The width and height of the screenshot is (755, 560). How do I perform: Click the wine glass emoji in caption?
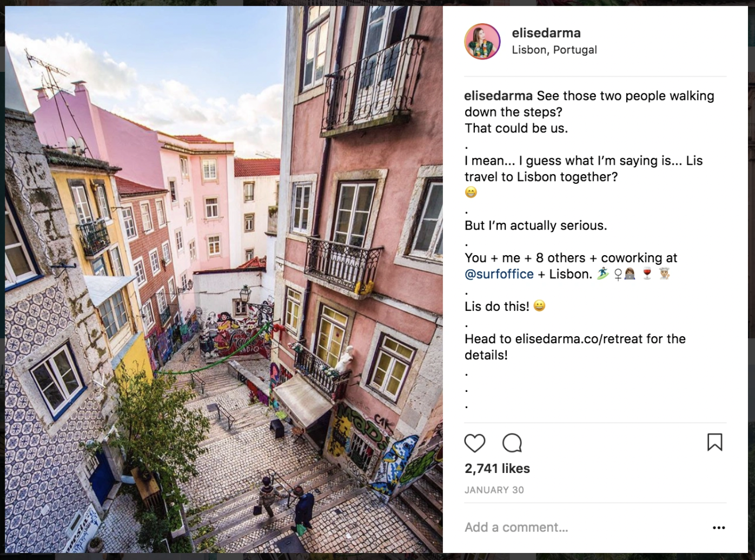point(647,274)
